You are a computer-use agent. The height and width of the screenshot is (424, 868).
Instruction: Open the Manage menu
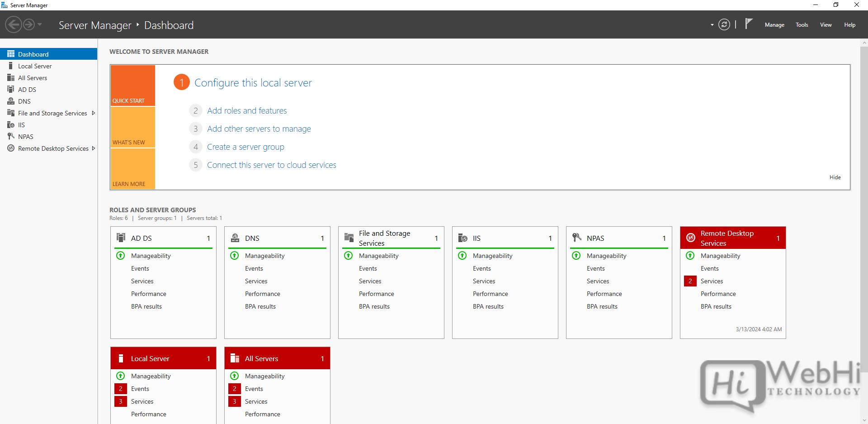pyautogui.click(x=774, y=25)
